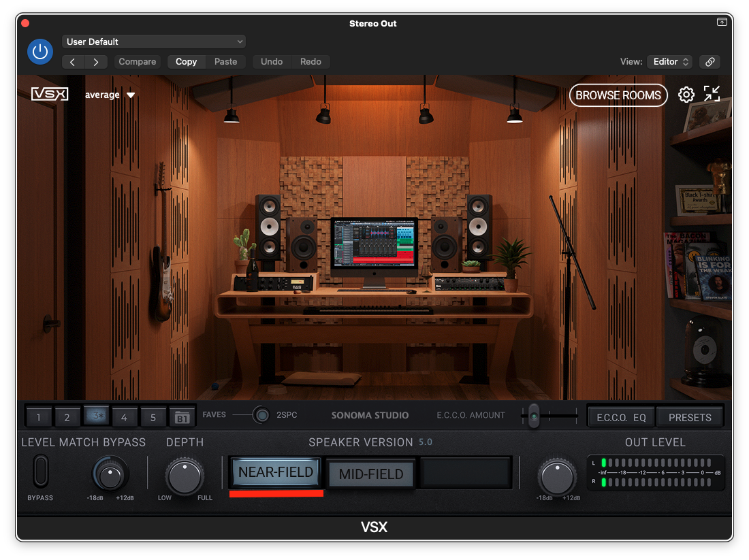Open the User Default preset dropdown
This screenshot has height=560, width=749.
click(154, 42)
